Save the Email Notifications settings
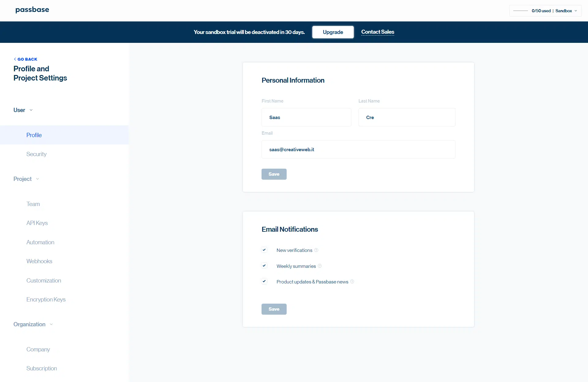 [x=274, y=309]
